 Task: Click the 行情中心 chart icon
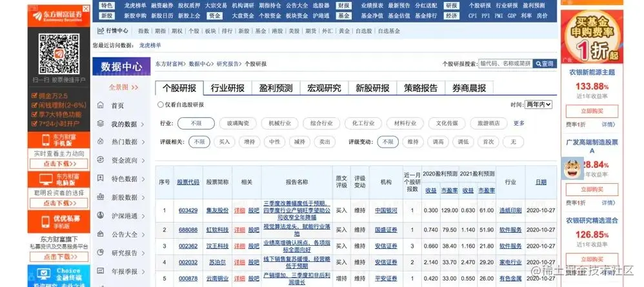point(101,31)
